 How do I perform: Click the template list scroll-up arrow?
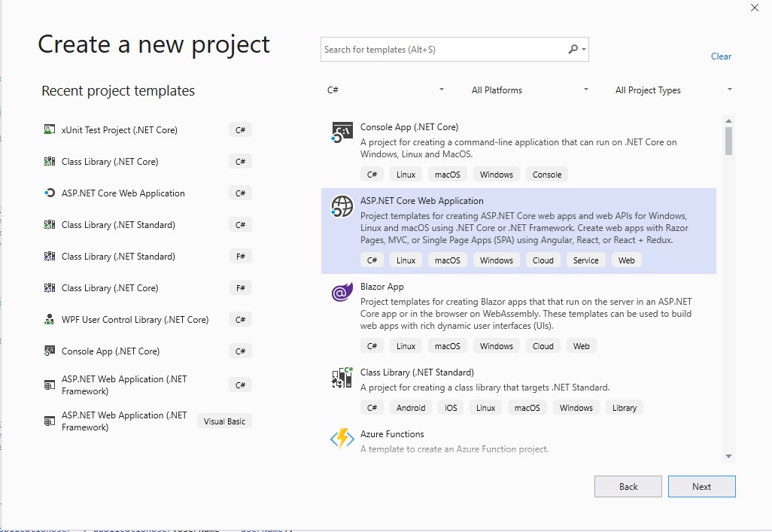coord(728,120)
